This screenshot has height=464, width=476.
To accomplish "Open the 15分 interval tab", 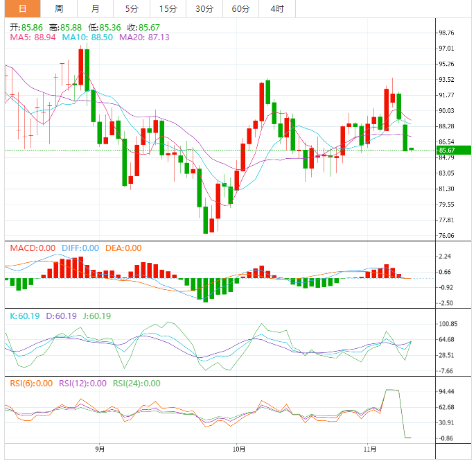I will click(x=168, y=9).
